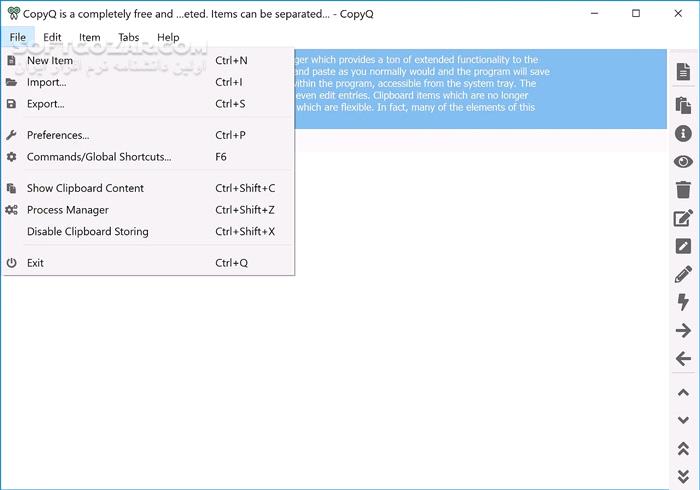
Task: Click the New Item toolbar icon
Action: point(683,71)
